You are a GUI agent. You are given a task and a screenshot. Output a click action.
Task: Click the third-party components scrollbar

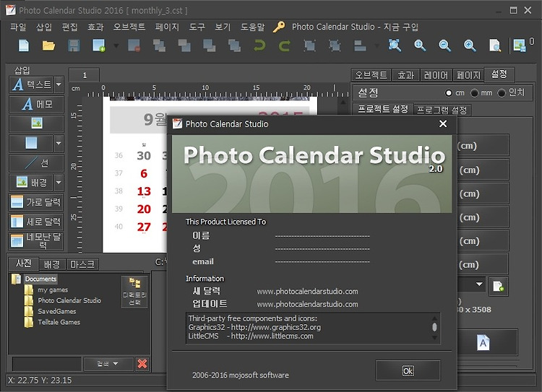(434, 327)
